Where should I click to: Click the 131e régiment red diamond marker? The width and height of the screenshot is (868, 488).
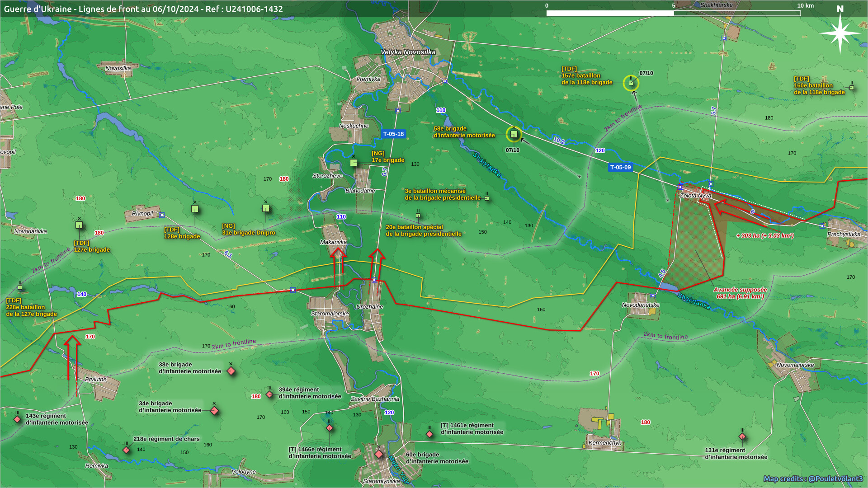(742, 436)
